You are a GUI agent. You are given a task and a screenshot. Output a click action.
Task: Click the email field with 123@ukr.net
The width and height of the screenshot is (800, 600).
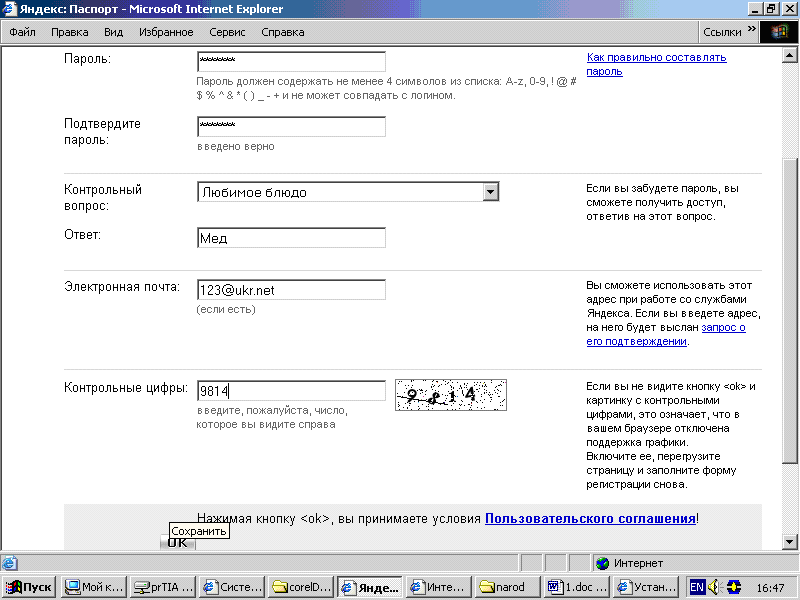pyautogui.click(x=291, y=290)
